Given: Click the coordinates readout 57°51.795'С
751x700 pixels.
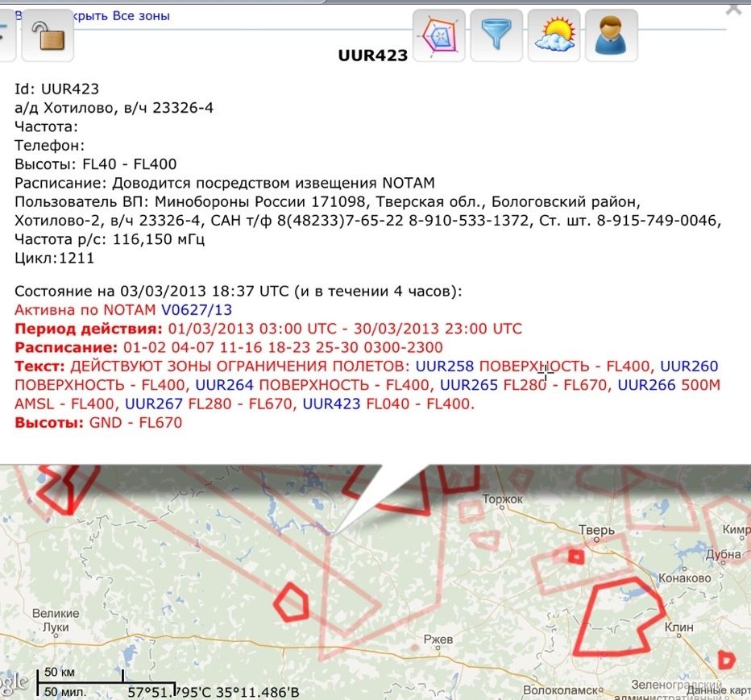Looking at the screenshot, I should [214, 692].
